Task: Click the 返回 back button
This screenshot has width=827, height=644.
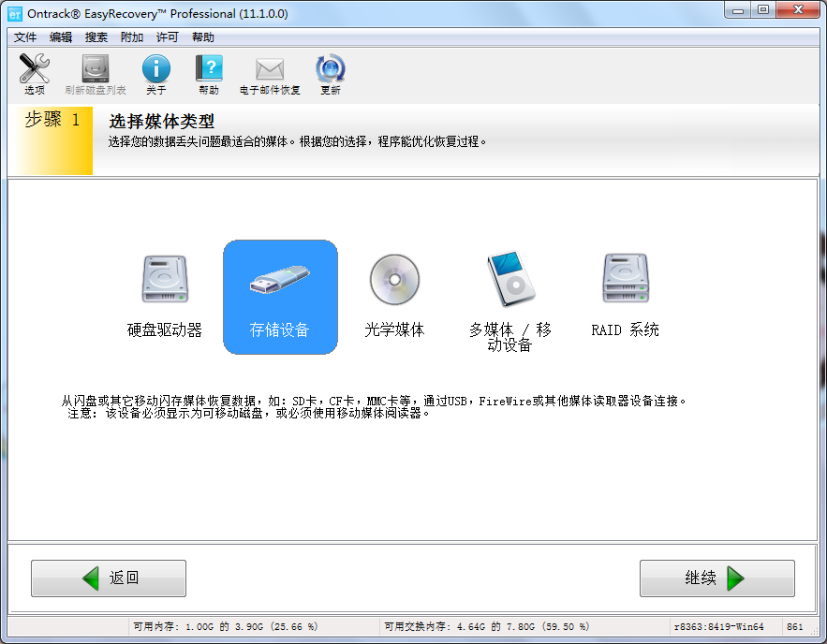Action: click(x=109, y=578)
